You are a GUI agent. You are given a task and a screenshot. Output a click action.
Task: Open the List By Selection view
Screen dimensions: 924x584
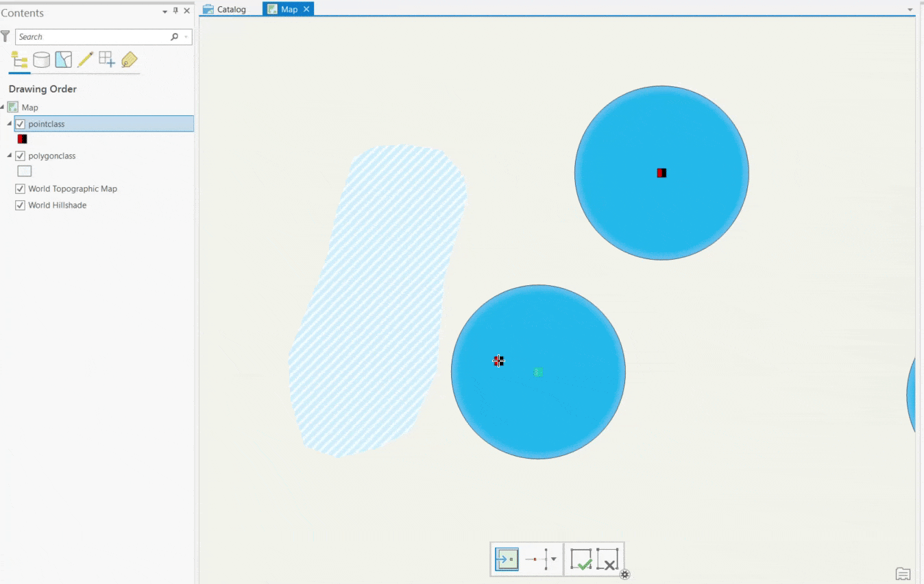point(63,60)
